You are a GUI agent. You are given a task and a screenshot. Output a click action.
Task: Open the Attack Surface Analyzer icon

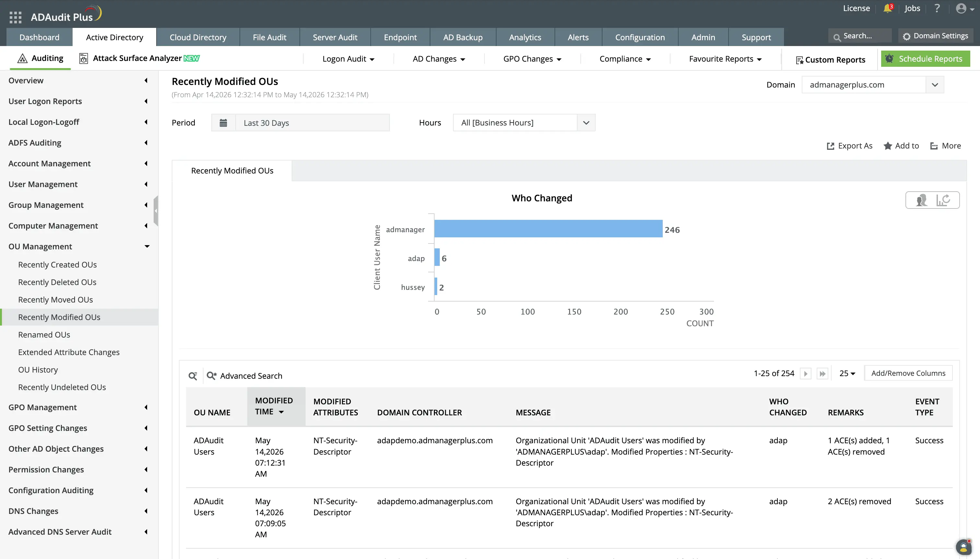pos(83,58)
